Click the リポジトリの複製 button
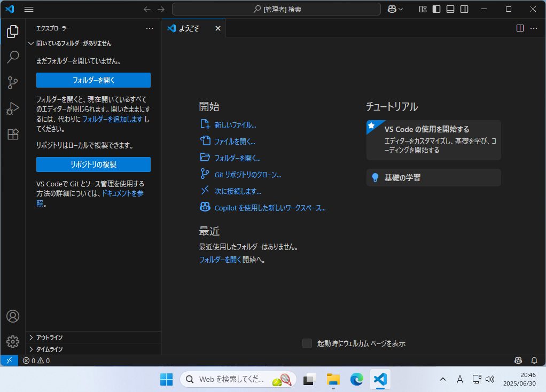This screenshot has height=392, width=546. click(x=93, y=164)
